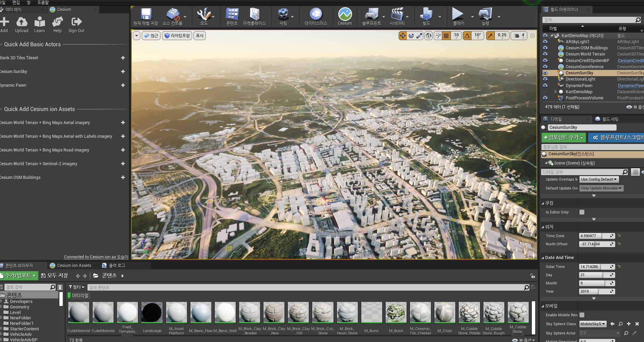Toggle visibility of DirectionalLight actor
Viewport: 644px width, 342px height.
pos(545,79)
